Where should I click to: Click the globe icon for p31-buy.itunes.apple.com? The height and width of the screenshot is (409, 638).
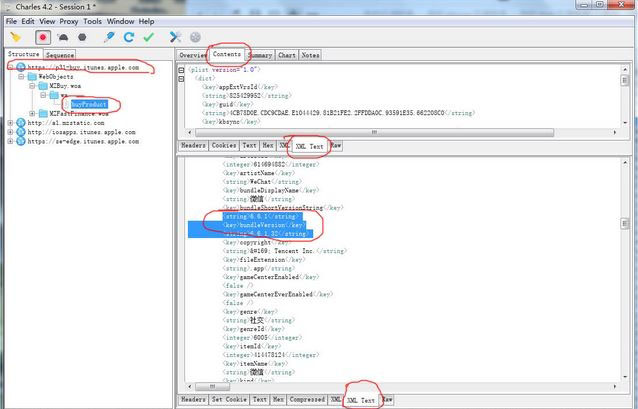[21, 68]
